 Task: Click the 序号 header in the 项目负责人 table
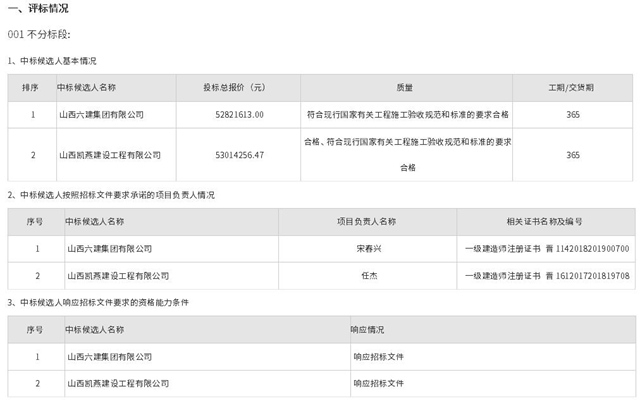click(35, 222)
